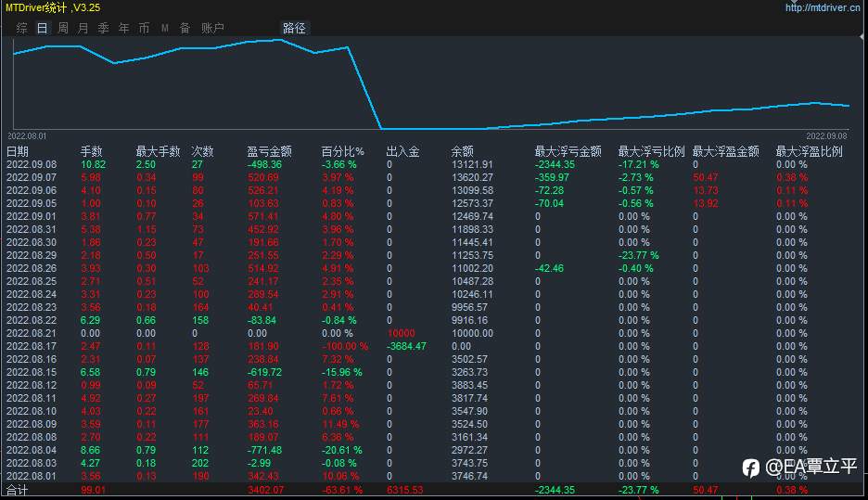The width and height of the screenshot is (868, 500).
Task: Select the 年 yearly tab
Action: (124, 28)
